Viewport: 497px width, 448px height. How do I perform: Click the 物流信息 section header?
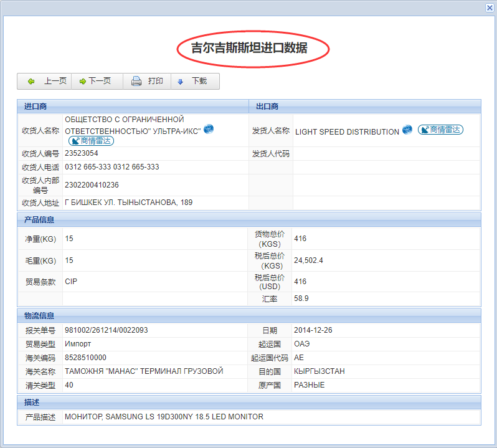point(39,315)
